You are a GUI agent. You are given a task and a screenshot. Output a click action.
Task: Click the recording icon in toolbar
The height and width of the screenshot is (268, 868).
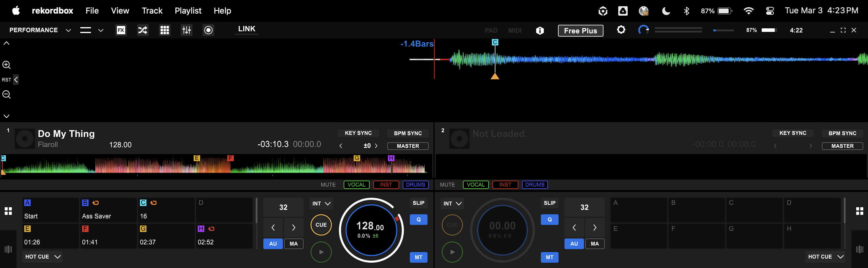[208, 30]
